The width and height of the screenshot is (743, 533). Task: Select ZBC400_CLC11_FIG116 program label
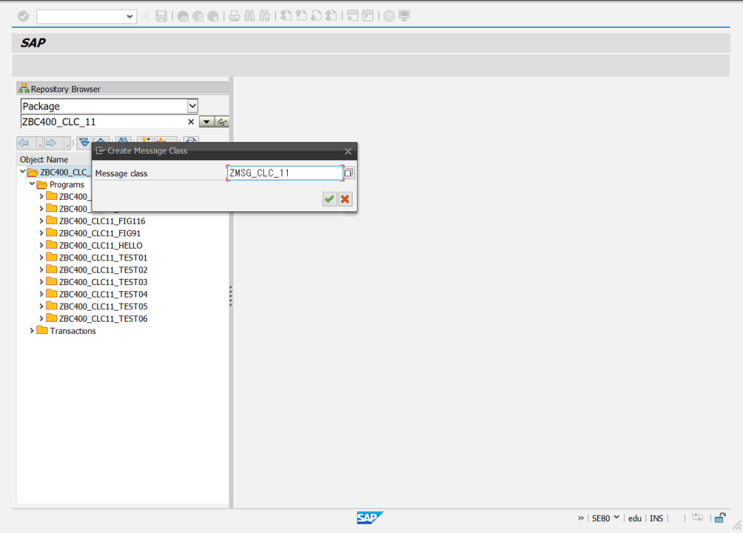102,221
